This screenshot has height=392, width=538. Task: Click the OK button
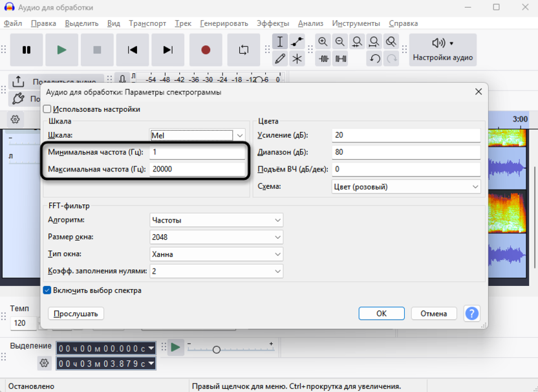[382, 314]
